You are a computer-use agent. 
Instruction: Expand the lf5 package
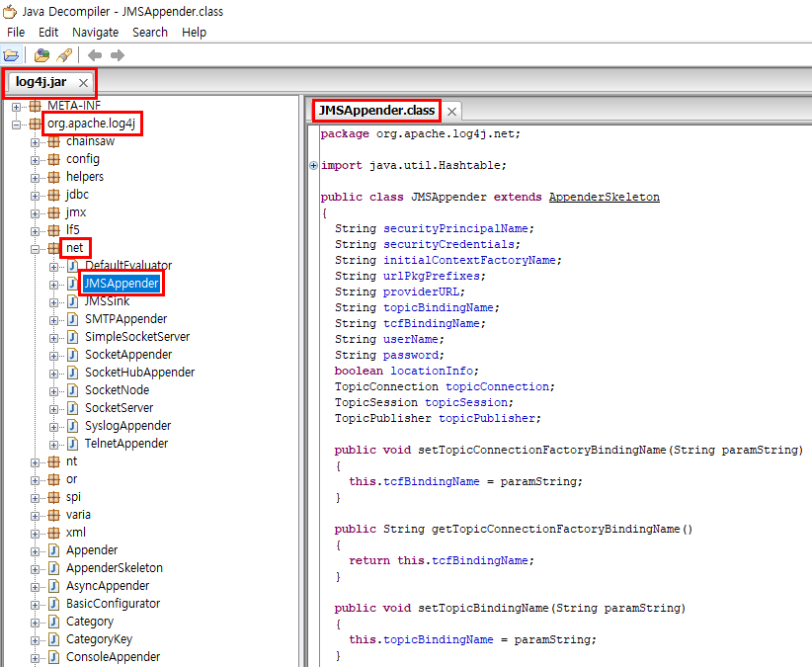[35, 231]
